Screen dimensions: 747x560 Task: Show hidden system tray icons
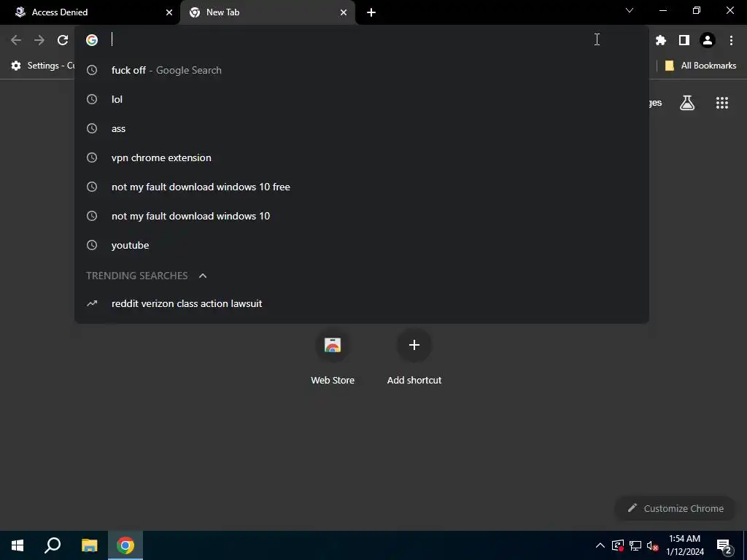point(600,545)
